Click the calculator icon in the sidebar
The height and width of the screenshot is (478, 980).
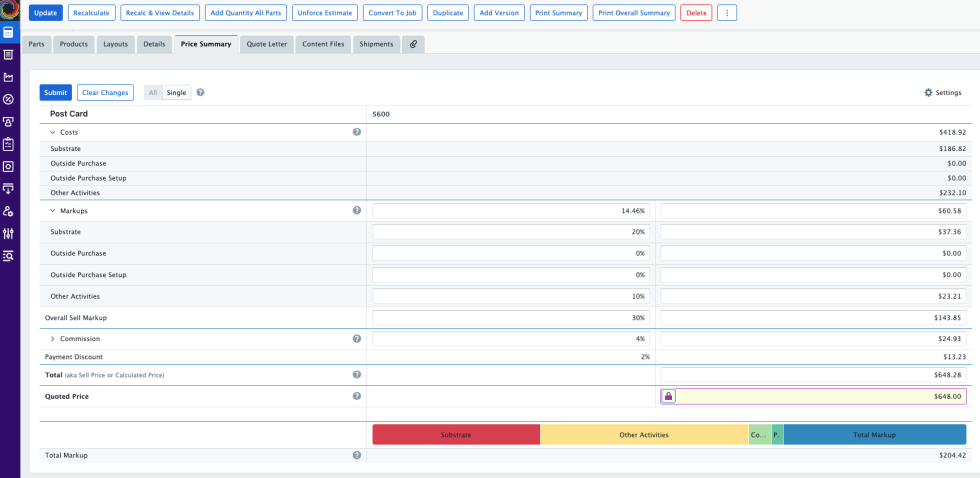pos(8,32)
